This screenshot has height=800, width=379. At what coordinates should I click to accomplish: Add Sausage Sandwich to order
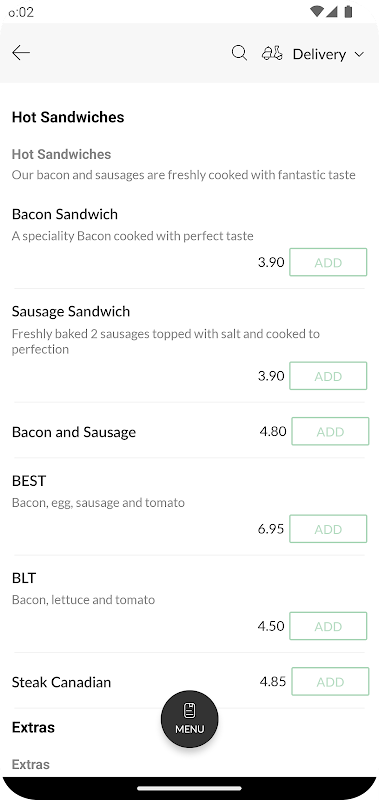coord(328,376)
